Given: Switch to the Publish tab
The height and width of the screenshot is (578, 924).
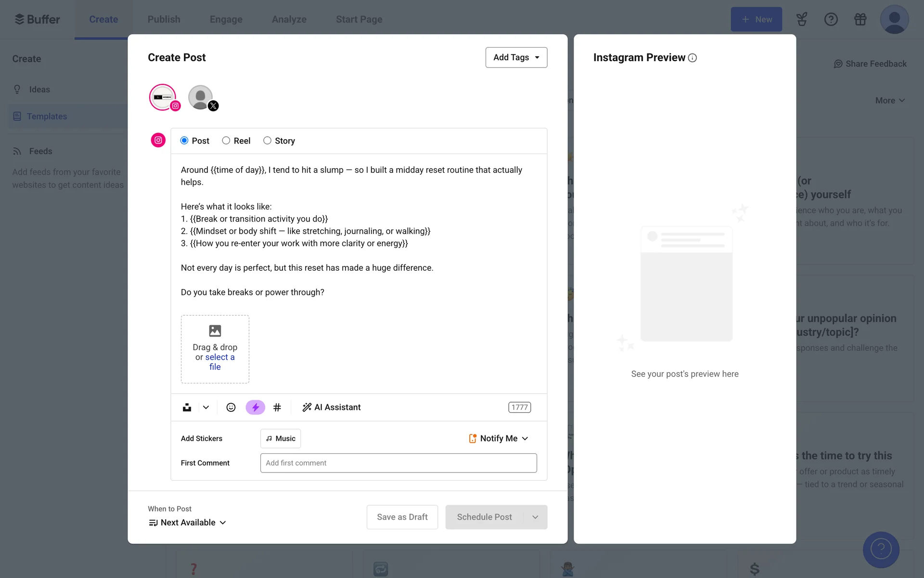Looking at the screenshot, I should click(164, 19).
